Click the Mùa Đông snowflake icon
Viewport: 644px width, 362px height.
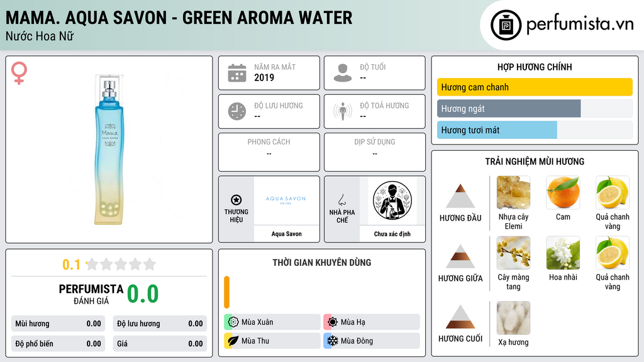pyautogui.click(x=333, y=341)
